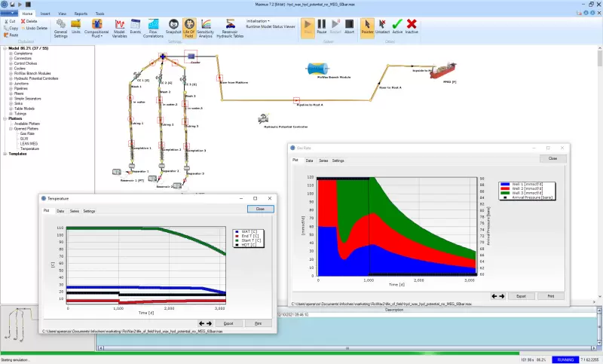
Task: Select the FPSO ship icon on canvas
Action: pyautogui.click(x=443, y=71)
